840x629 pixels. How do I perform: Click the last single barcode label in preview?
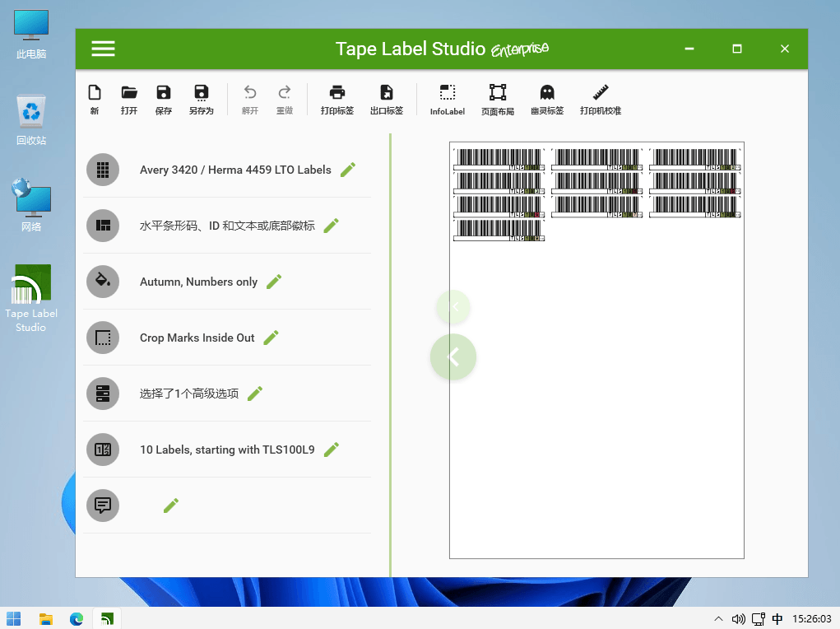coord(499,230)
